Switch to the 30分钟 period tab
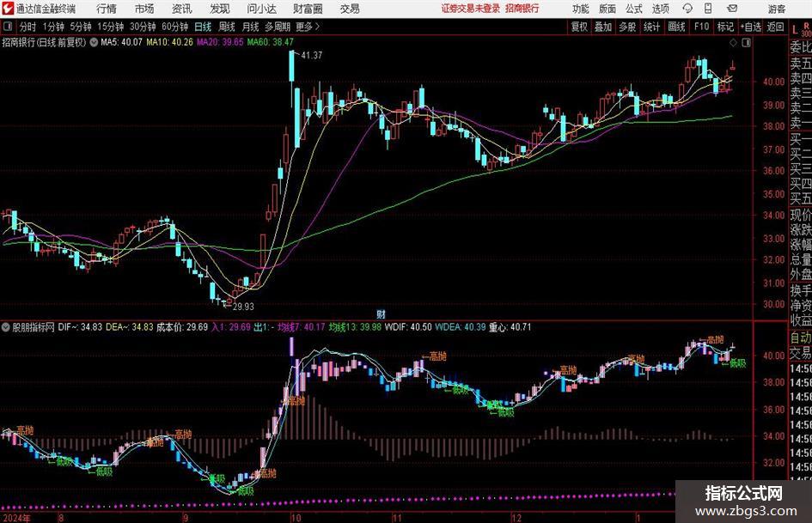Screen dimensions: 812x523 click(143, 27)
